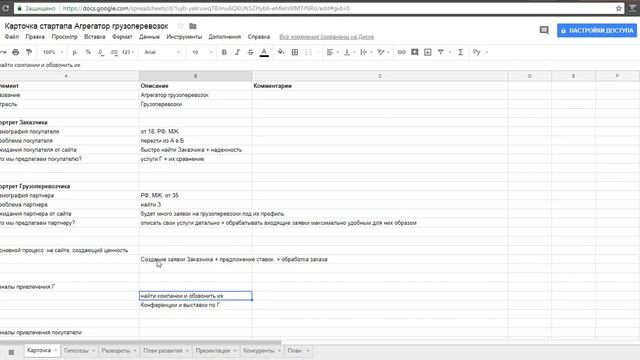Select column C header

(380, 76)
